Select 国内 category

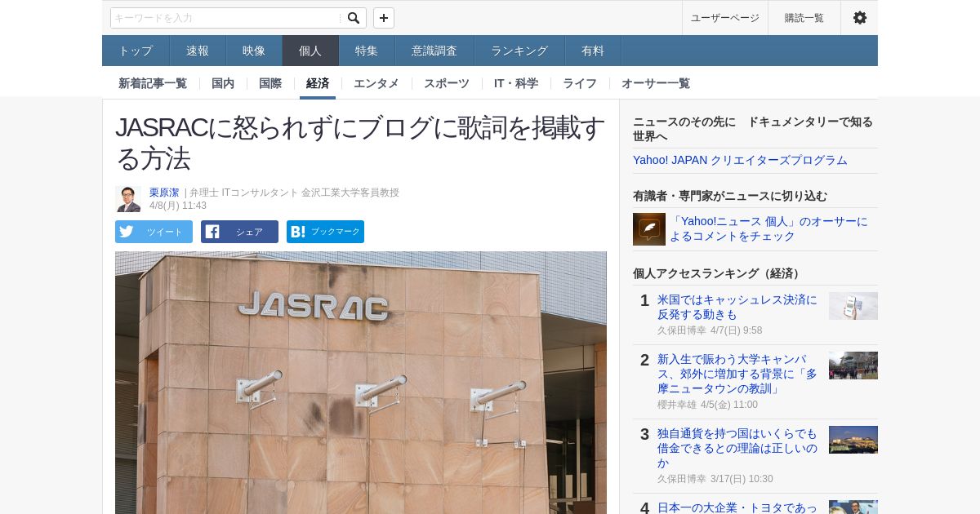coord(223,83)
